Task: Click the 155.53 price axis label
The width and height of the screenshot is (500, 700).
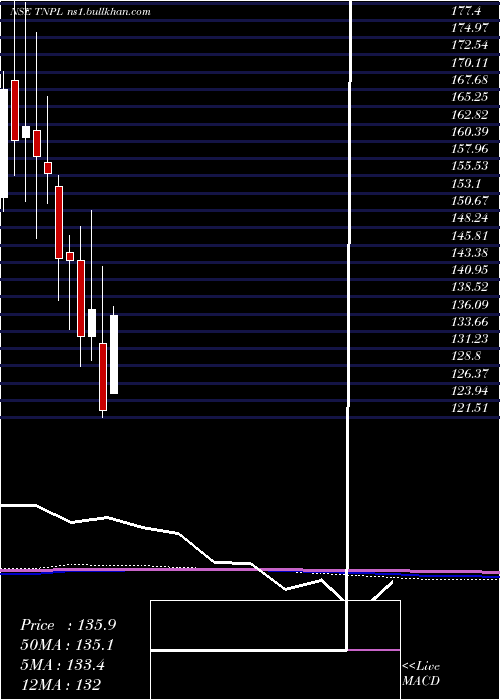Action: click(x=470, y=167)
